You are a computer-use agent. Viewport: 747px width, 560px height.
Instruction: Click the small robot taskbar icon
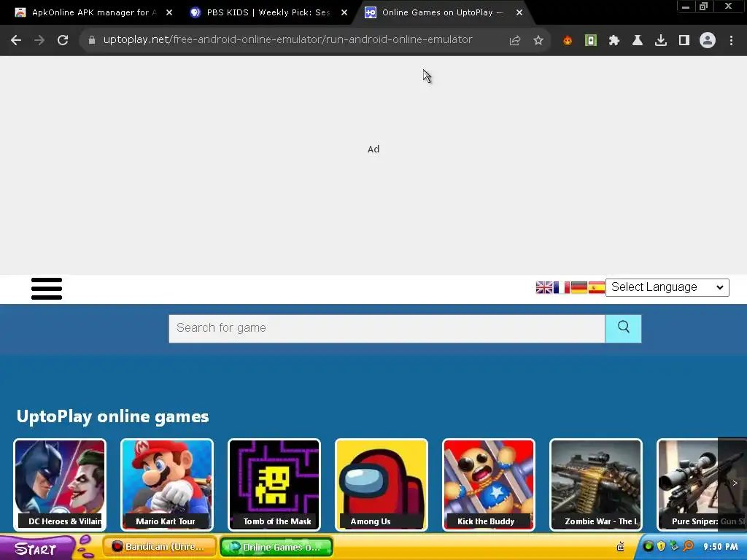tap(620, 546)
